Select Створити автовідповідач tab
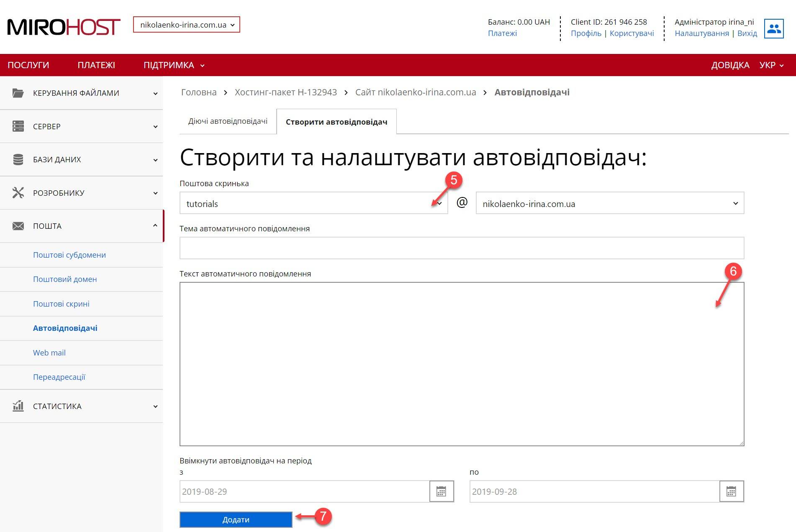796x532 pixels. coord(336,122)
